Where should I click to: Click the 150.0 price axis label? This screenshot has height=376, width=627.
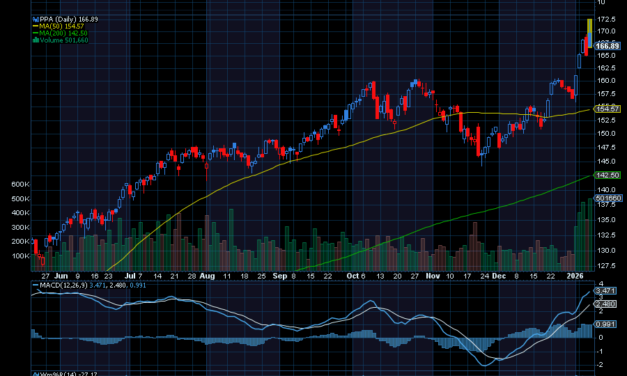tap(606, 134)
